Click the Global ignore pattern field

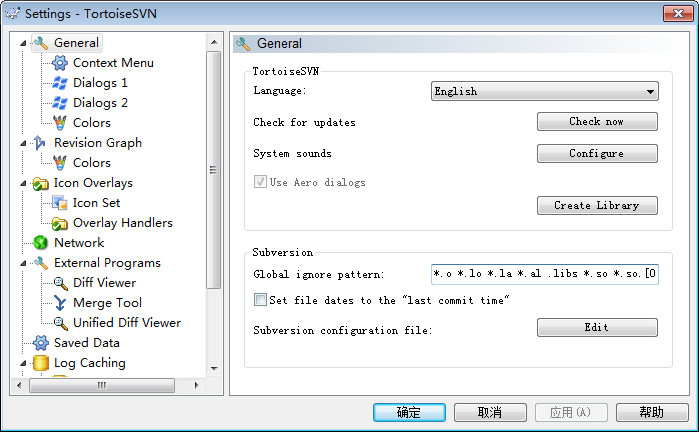pos(544,274)
